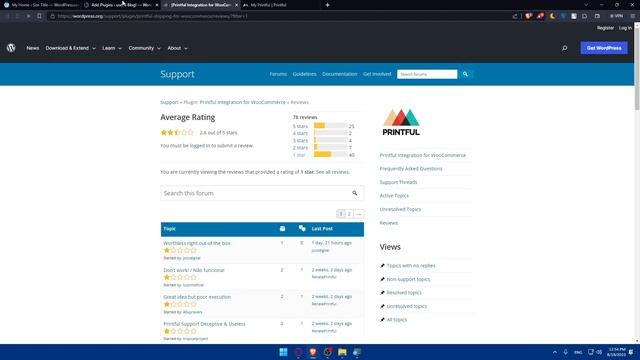Filter reviews by '3 stars'

[300, 140]
